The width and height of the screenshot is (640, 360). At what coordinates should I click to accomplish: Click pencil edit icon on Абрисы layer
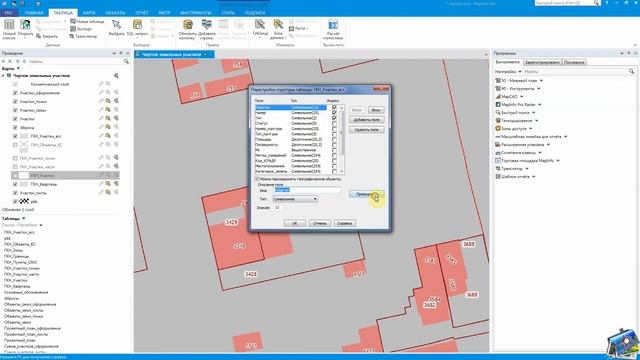point(101,127)
